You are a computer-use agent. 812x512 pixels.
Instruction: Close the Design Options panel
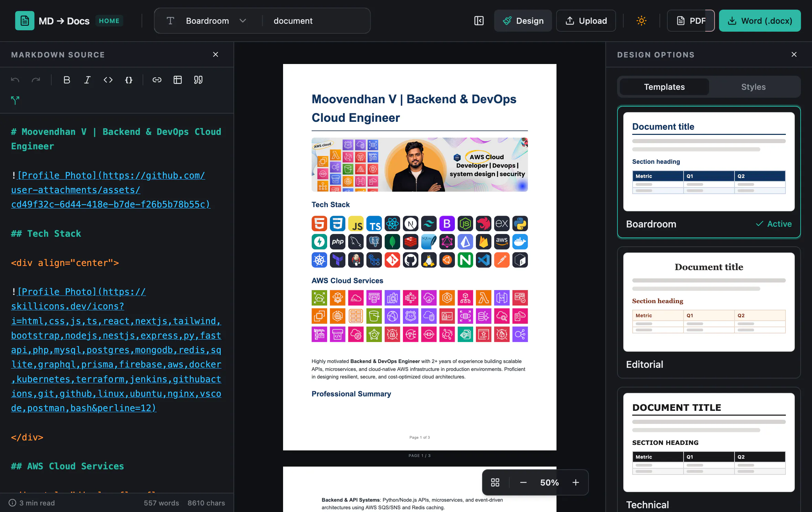794,54
